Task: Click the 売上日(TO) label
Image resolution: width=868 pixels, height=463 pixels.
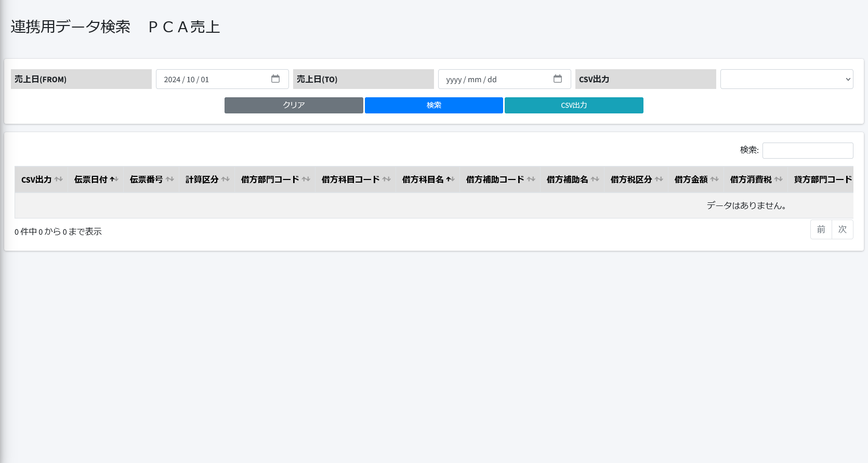Action: point(363,79)
